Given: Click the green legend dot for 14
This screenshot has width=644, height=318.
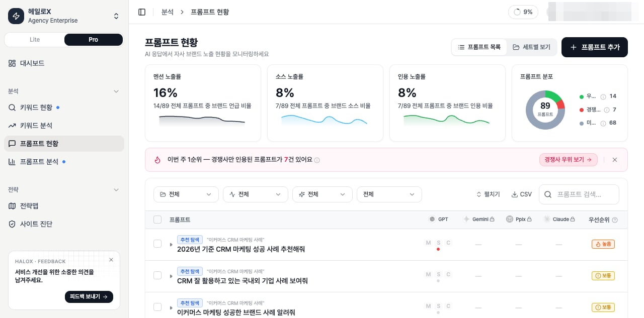Looking at the screenshot, I should click(x=582, y=96).
